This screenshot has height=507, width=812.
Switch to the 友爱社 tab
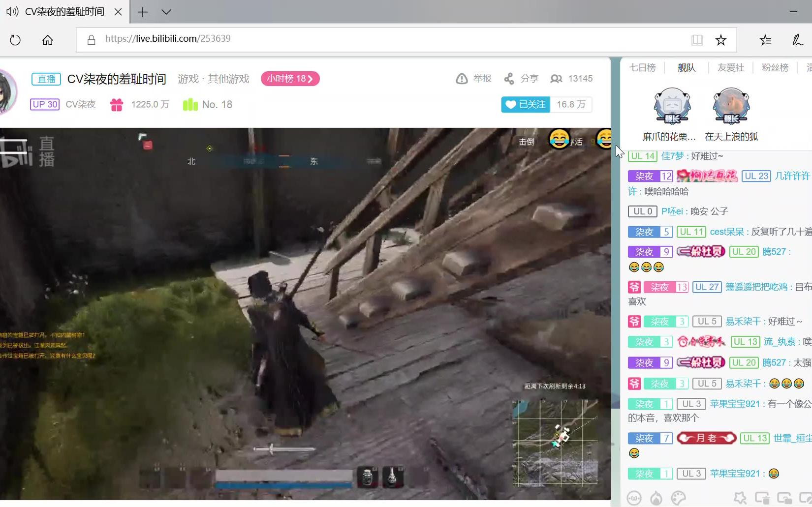pyautogui.click(x=731, y=67)
